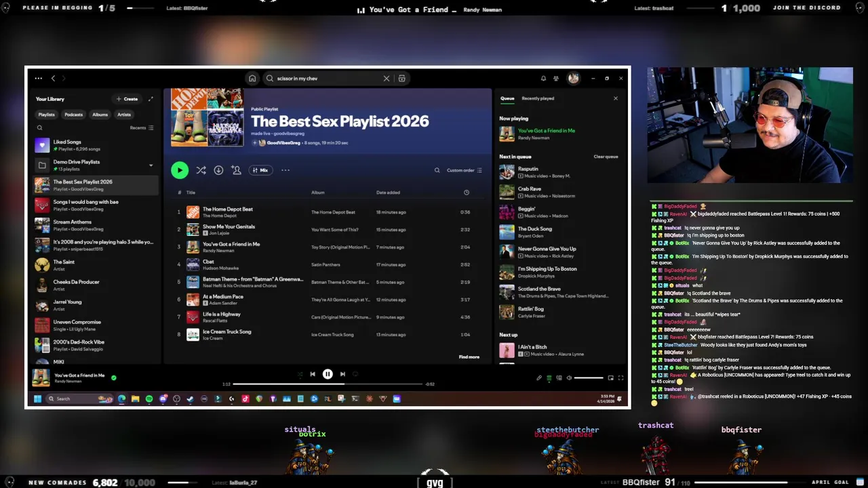Open the user profile avatar menu

pyautogui.click(x=573, y=79)
